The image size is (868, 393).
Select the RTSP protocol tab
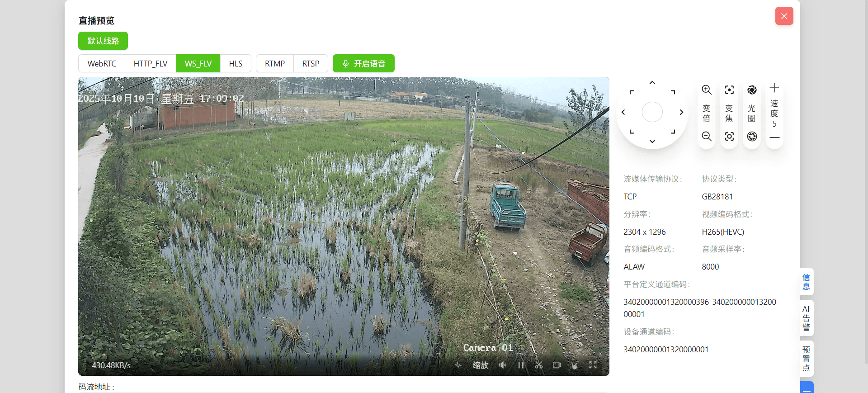click(x=311, y=63)
